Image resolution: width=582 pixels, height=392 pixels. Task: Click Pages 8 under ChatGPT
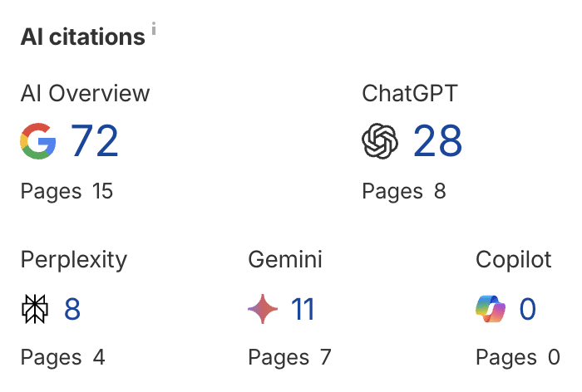[x=404, y=192]
